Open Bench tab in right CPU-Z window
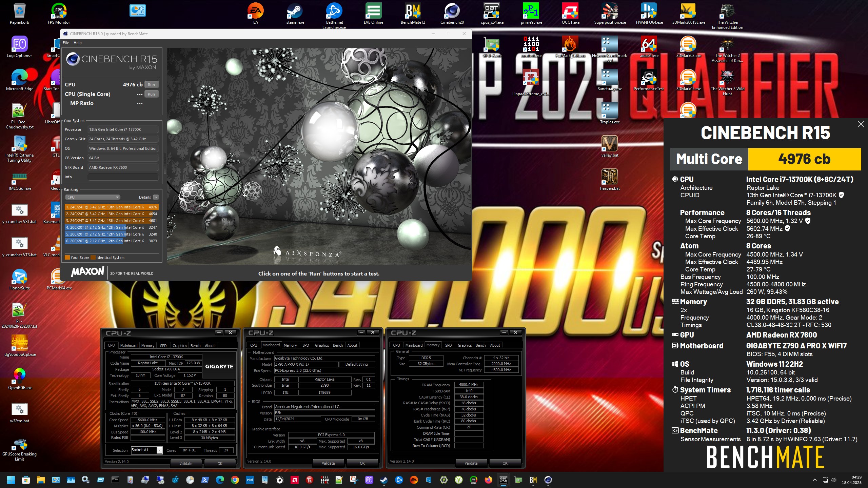This screenshot has width=868, height=488. tap(480, 345)
